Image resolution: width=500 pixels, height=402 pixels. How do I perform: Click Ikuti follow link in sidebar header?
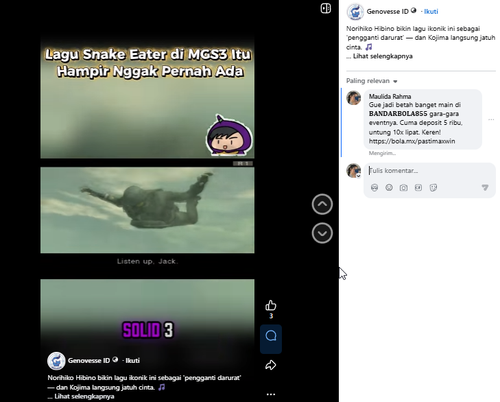click(x=431, y=12)
